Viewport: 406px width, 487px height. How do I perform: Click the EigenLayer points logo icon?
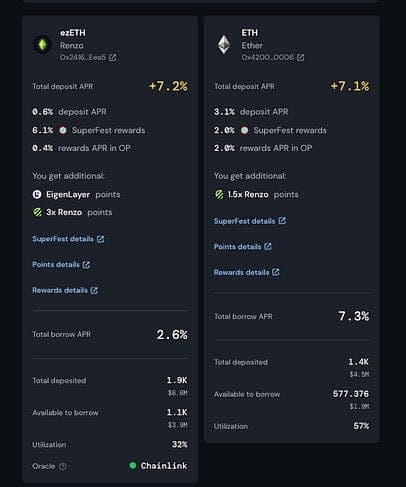[x=37, y=194]
